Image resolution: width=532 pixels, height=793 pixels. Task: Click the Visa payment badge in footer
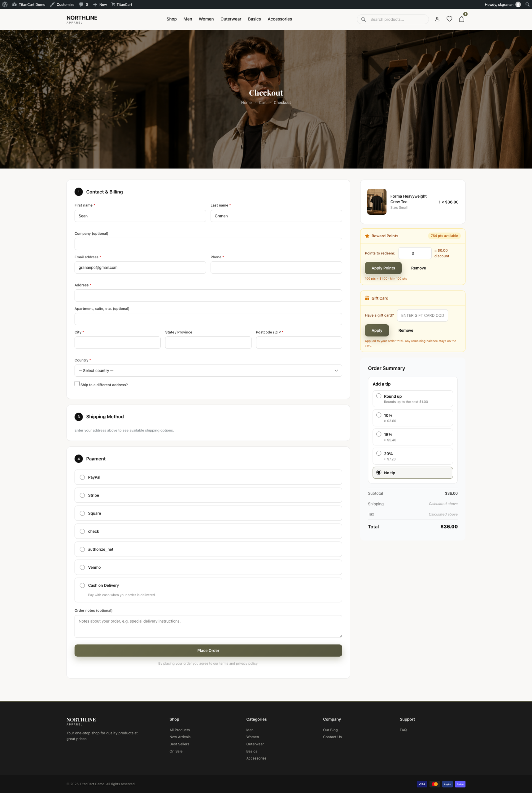pyautogui.click(x=422, y=784)
